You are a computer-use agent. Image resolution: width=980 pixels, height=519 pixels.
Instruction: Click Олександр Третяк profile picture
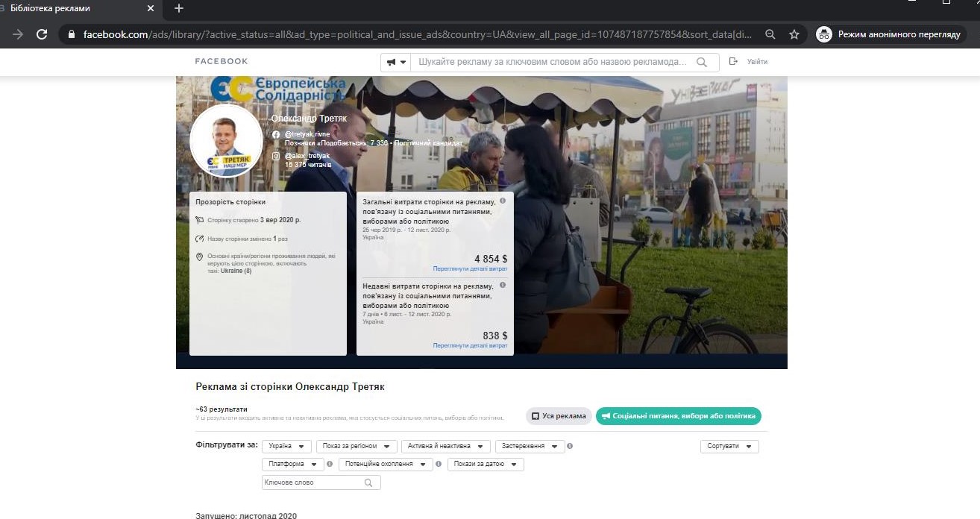(x=226, y=142)
